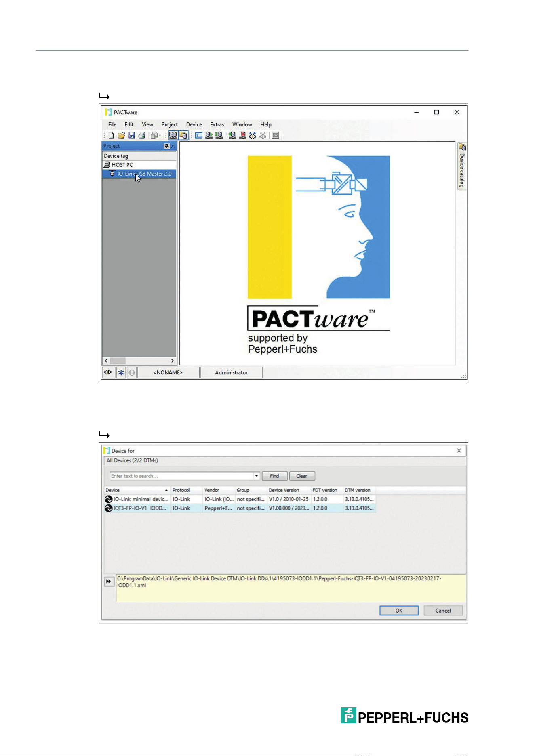This screenshot has height=756, width=535.
Task: Select the IO-Link minimal device row
Action: click(x=240, y=499)
